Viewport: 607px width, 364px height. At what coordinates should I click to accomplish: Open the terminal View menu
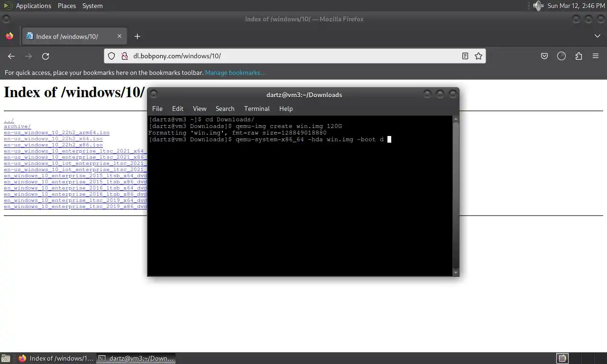click(200, 109)
